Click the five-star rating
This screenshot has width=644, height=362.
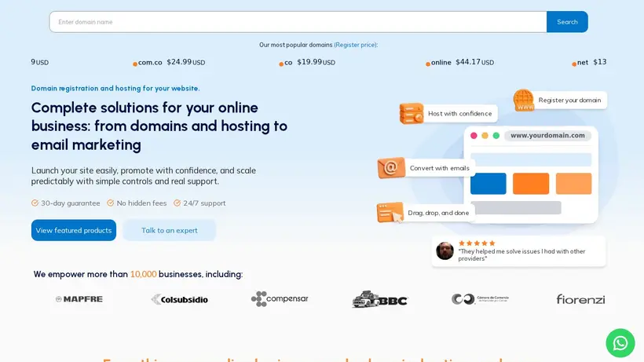click(x=477, y=243)
